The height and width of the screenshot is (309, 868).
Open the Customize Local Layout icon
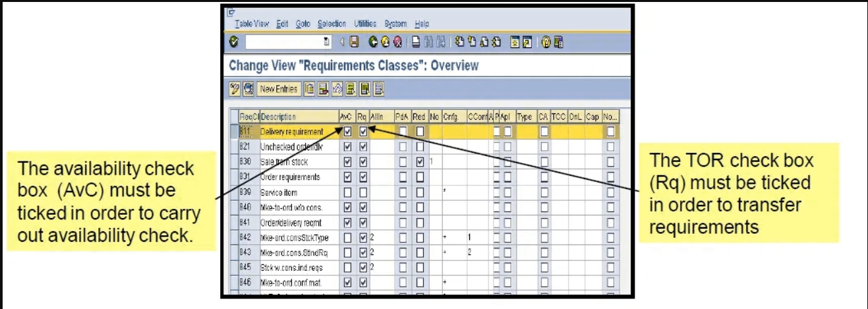[x=558, y=42]
